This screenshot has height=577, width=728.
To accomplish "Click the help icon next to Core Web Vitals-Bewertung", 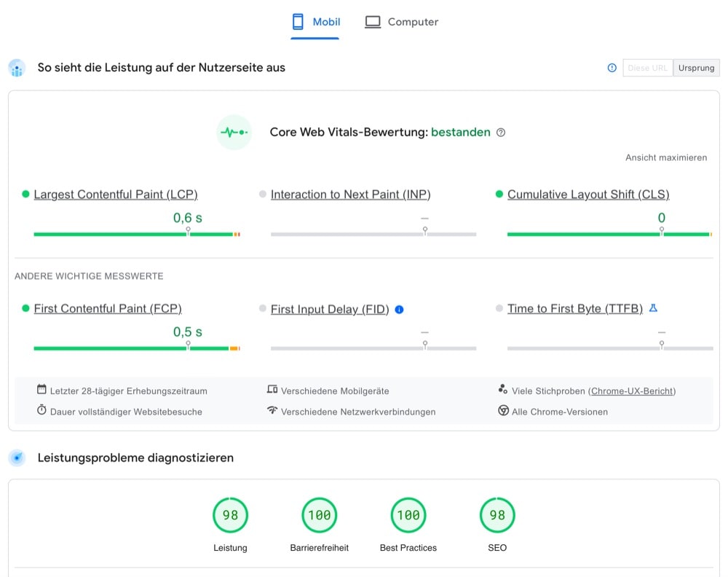I will [x=501, y=133].
